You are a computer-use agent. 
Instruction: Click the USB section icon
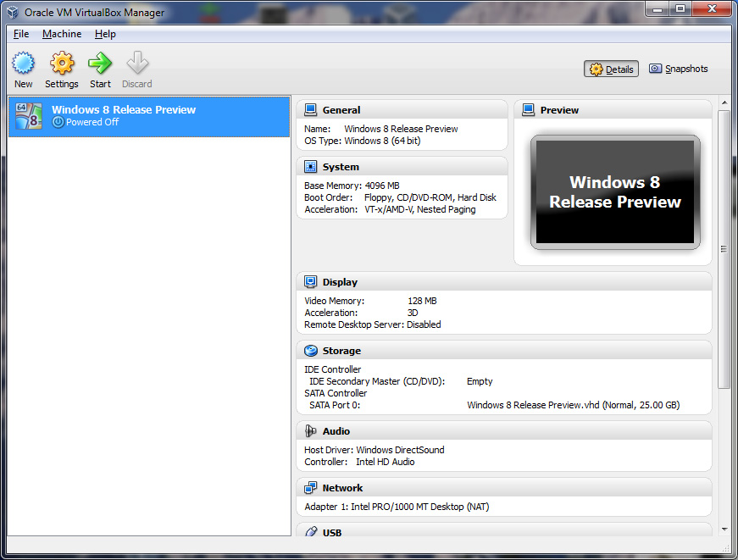click(x=311, y=532)
